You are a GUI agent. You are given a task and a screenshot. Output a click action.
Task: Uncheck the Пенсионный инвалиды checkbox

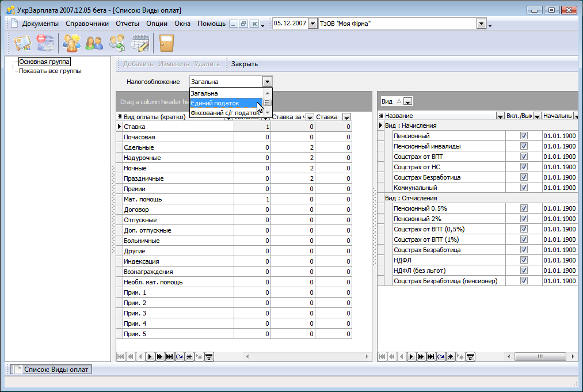524,146
